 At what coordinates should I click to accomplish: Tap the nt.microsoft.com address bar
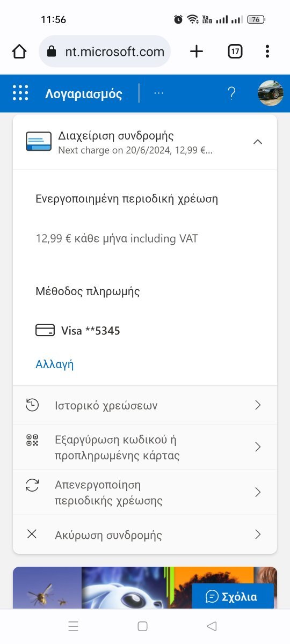pyautogui.click(x=105, y=52)
